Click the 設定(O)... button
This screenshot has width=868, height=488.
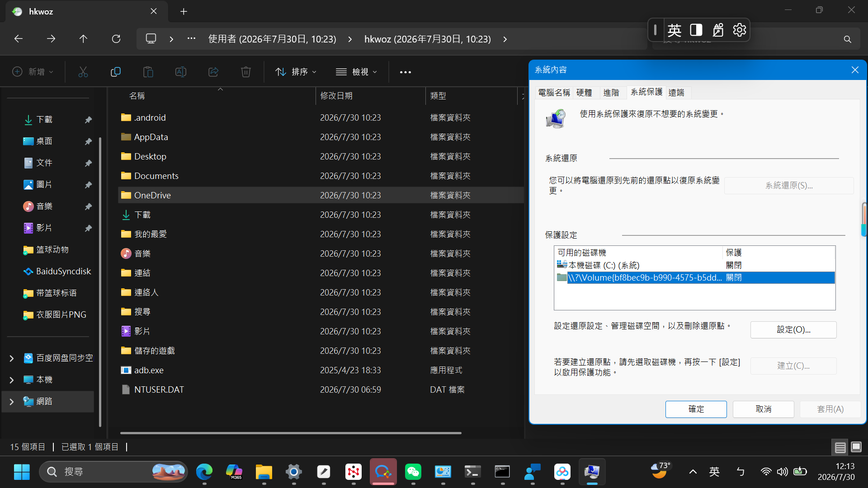pos(793,330)
